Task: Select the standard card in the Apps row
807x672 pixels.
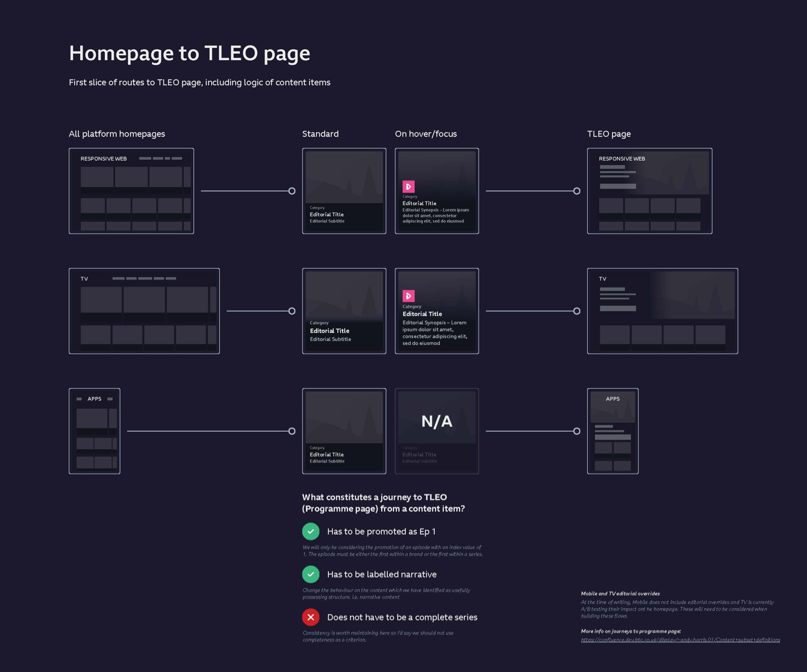Action: [344, 431]
